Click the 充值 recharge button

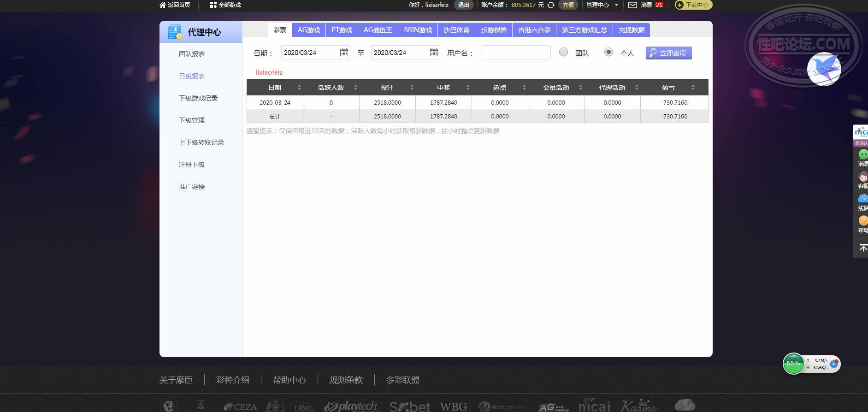tap(568, 5)
